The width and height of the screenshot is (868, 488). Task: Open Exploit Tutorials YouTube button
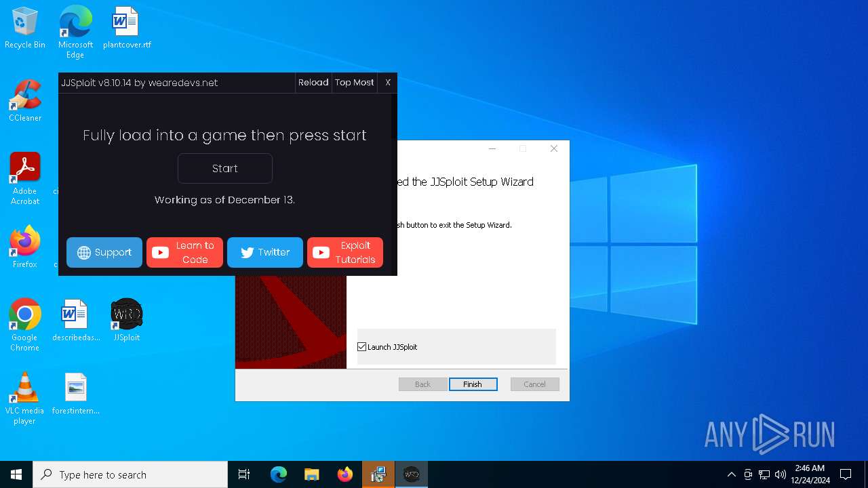345,252
